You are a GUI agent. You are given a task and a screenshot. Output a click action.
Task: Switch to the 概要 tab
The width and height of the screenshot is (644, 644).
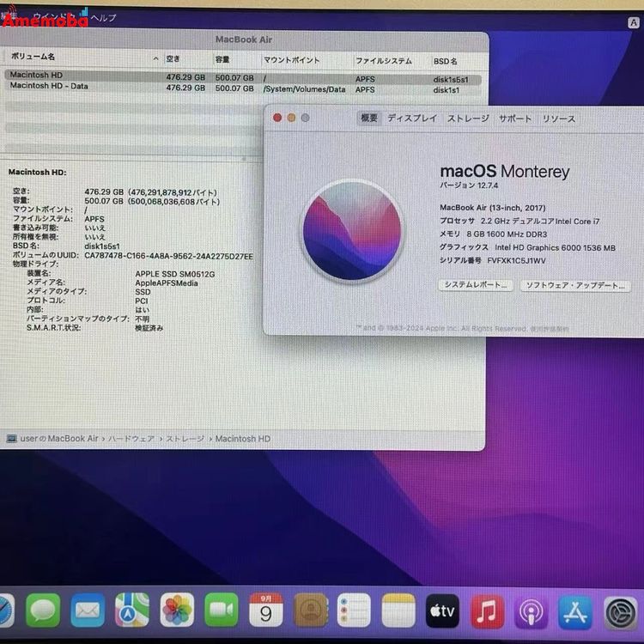click(x=369, y=118)
